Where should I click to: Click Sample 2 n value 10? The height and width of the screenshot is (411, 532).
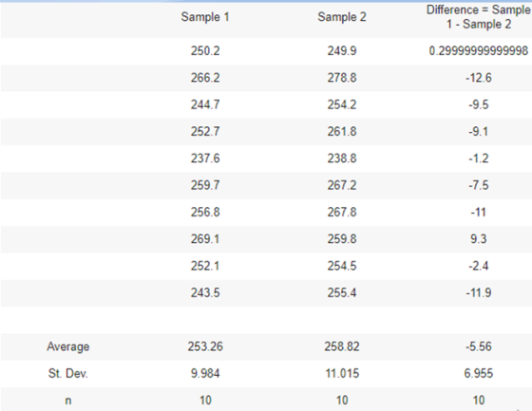tap(342, 401)
